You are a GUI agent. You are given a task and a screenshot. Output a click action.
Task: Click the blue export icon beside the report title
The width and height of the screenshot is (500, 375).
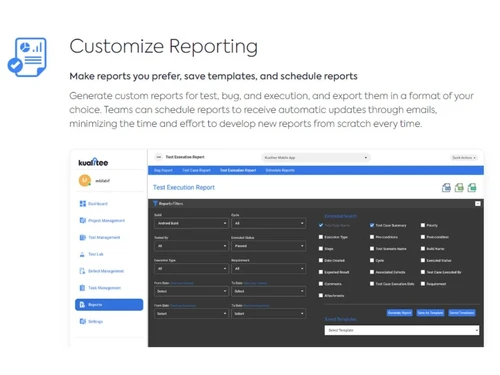tap(446, 188)
